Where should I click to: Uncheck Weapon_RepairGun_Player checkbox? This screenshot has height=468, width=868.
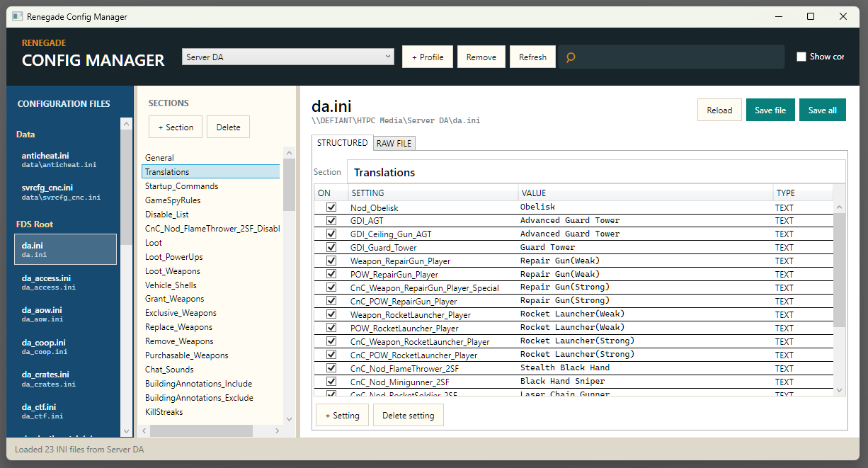tap(331, 261)
